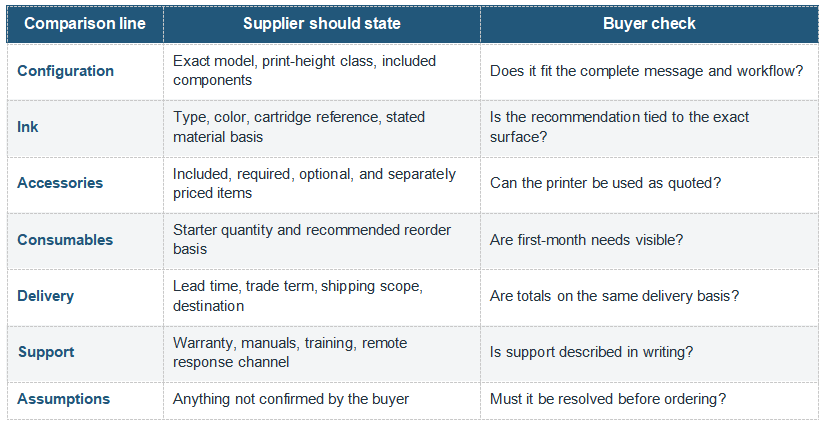
Task: Select the Configuration row label
Action: [x=65, y=71]
